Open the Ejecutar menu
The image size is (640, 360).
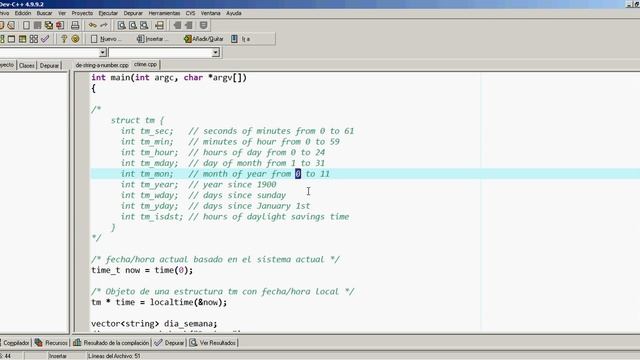108,13
